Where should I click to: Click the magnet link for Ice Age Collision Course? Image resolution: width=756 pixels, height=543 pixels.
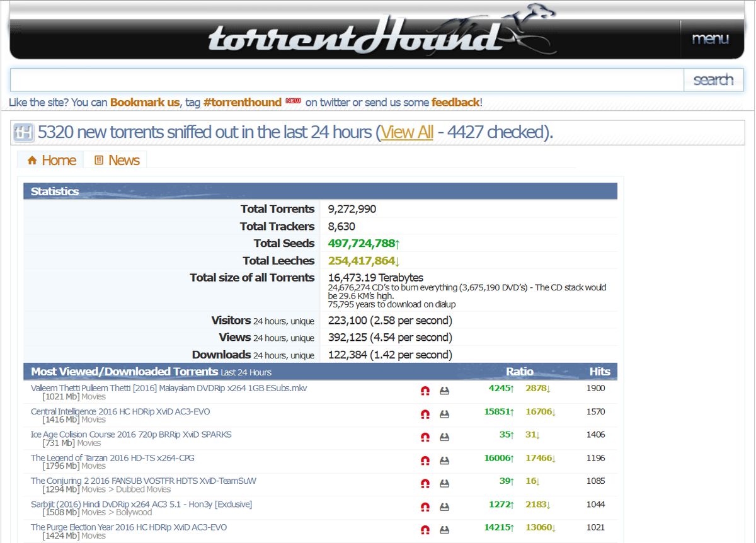point(425,437)
